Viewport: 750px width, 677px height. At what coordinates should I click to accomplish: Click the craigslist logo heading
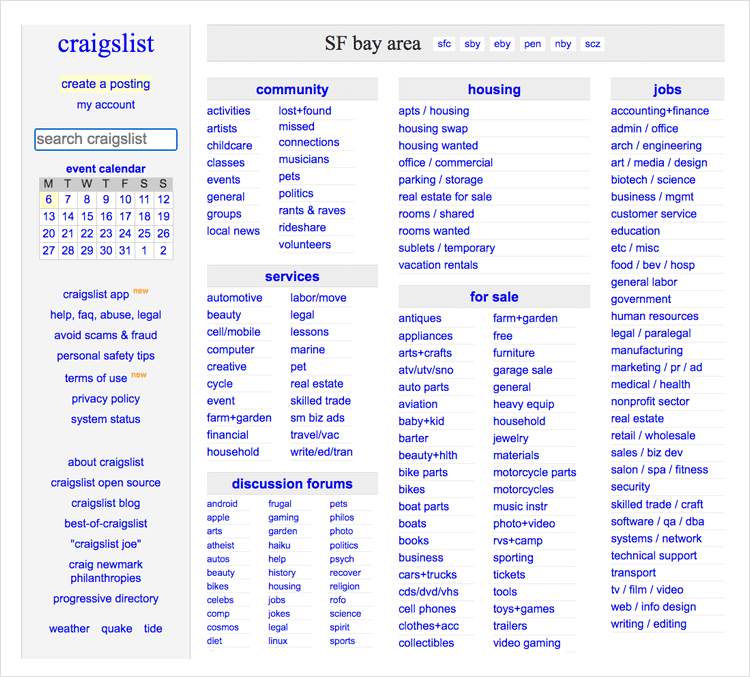[106, 44]
